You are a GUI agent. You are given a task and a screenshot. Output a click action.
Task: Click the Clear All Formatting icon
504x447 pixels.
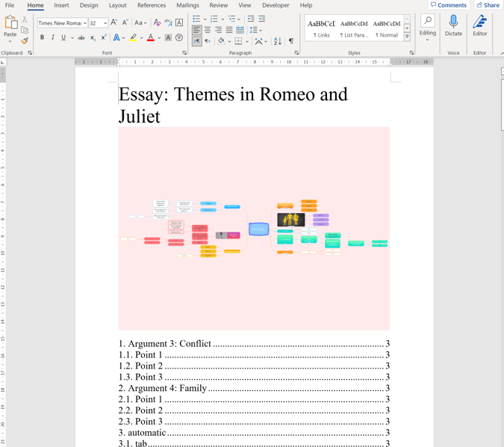(x=157, y=22)
